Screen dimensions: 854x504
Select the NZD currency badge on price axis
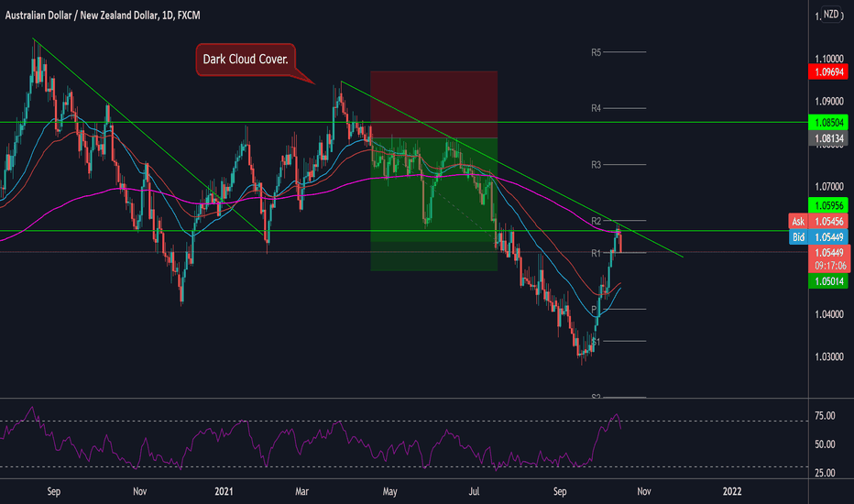tap(831, 14)
